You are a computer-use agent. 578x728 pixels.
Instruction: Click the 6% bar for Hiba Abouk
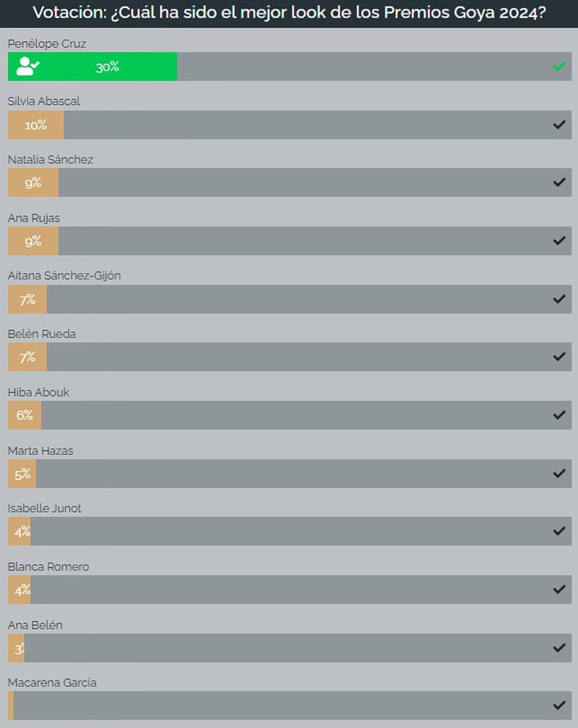coord(25,415)
